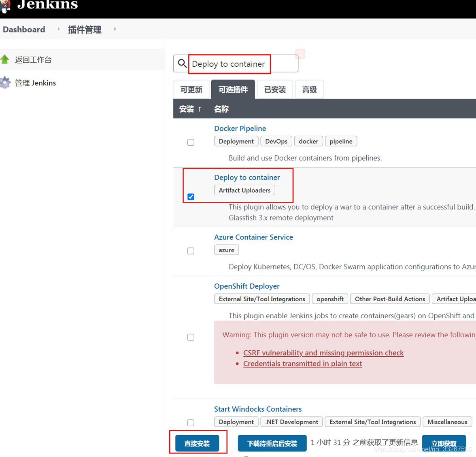
Task: Open 管理 Jenkins in sidebar
Action: (x=36, y=83)
